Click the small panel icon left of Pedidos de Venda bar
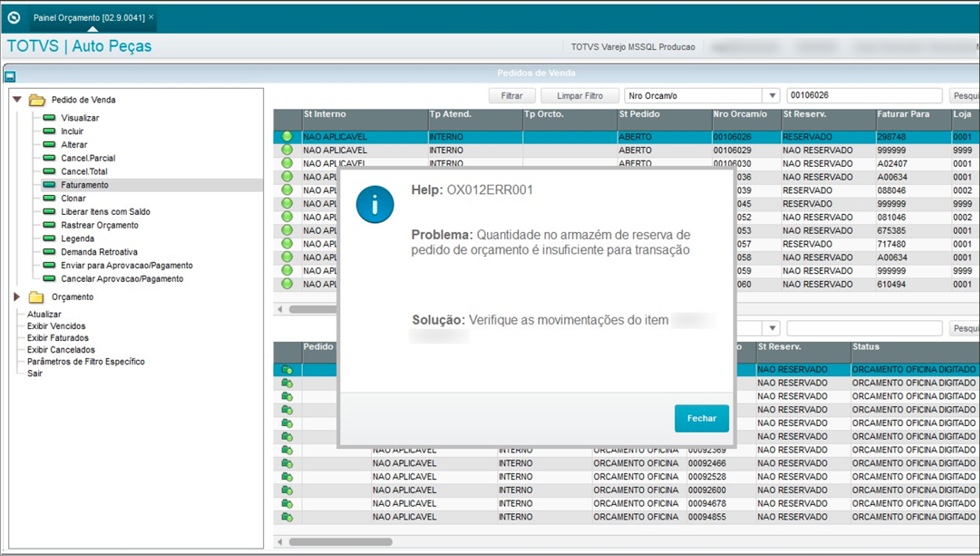Screen dimensions: 980x556 click(x=10, y=77)
